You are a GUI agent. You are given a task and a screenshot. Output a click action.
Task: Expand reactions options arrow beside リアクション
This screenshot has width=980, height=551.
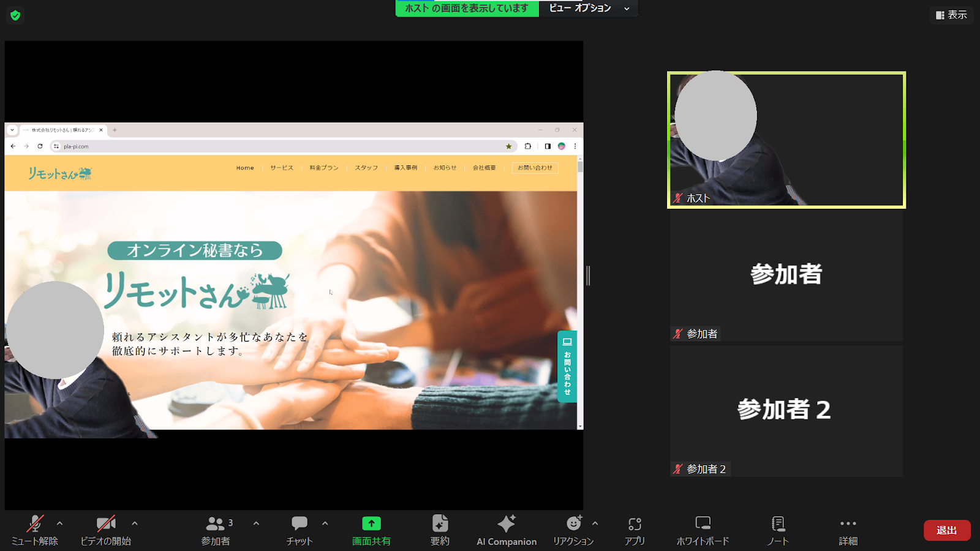point(595,523)
